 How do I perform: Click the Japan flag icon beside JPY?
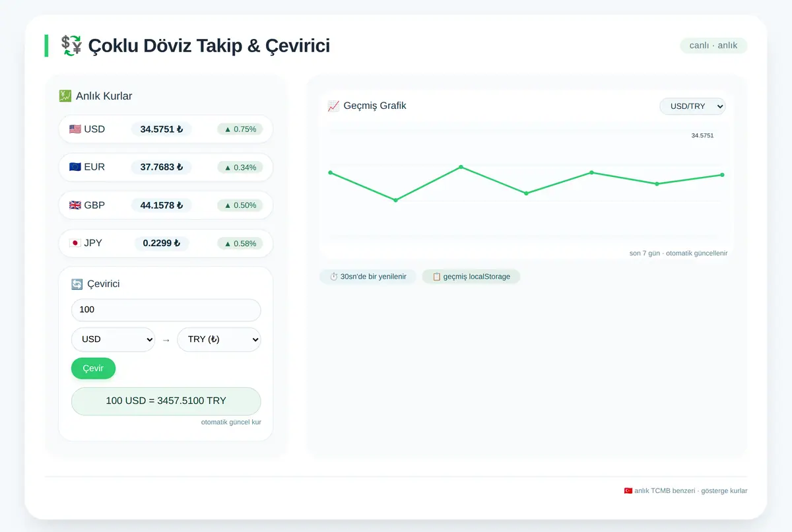pyautogui.click(x=75, y=243)
